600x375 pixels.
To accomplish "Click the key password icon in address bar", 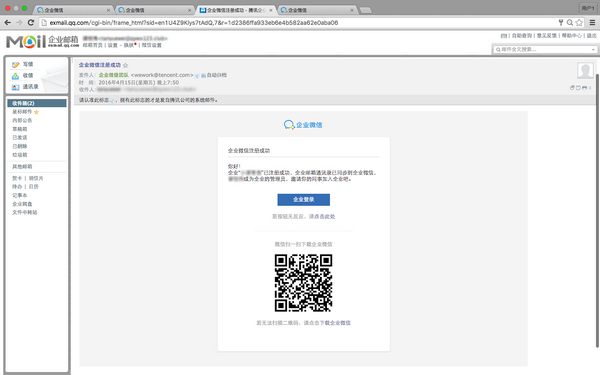I will 561,23.
